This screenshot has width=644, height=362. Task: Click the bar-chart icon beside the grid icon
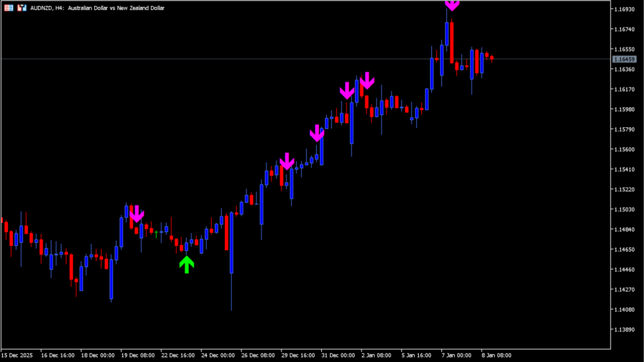click(x=21, y=8)
